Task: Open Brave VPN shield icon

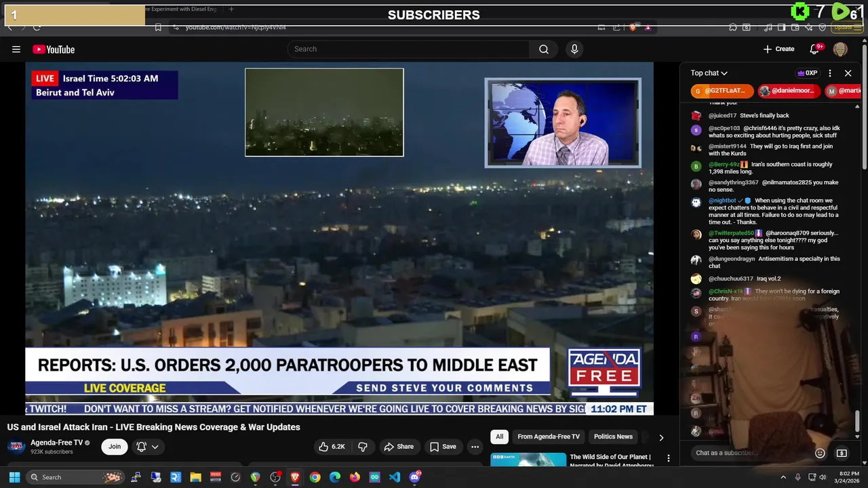Action: pos(822,27)
